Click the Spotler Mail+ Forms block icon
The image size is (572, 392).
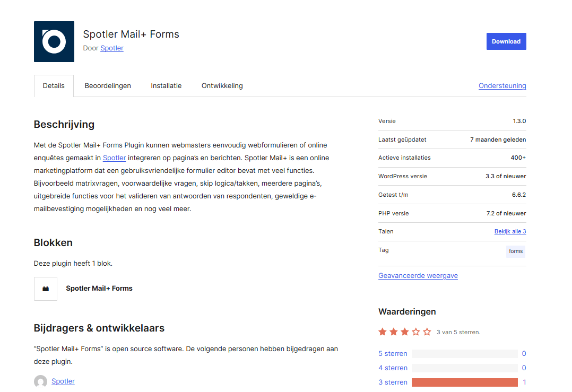tap(46, 289)
